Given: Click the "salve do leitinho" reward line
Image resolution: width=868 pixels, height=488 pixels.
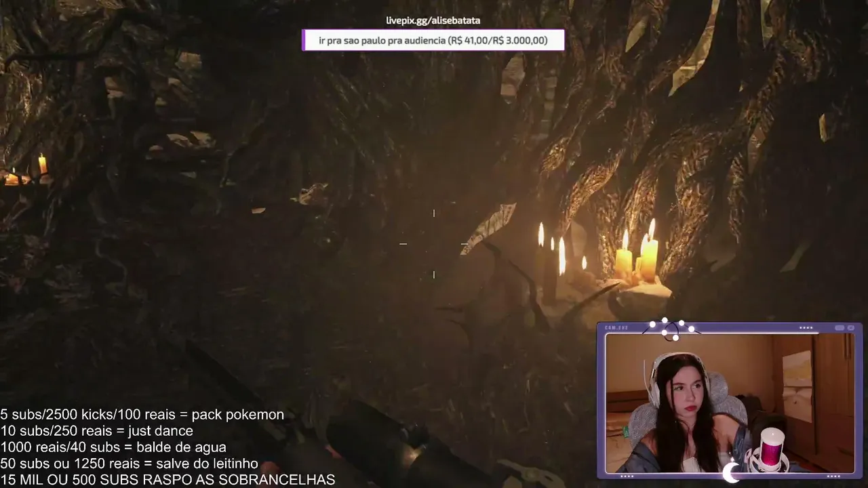Looking at the screenshot, I should coord(130,464).
